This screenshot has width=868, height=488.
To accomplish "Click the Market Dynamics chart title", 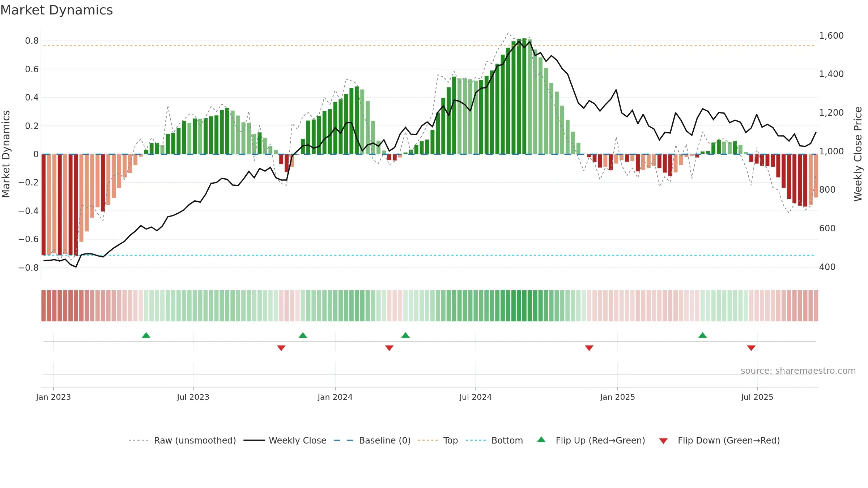I will click(56, 10).
